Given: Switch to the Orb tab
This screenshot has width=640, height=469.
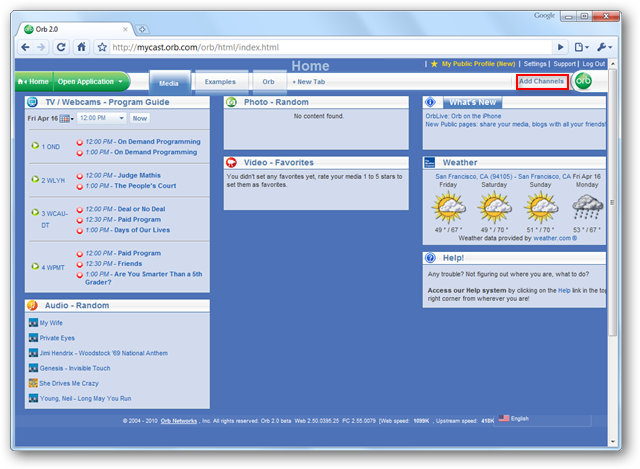Looking at the screenshot, I should point(269,82).
